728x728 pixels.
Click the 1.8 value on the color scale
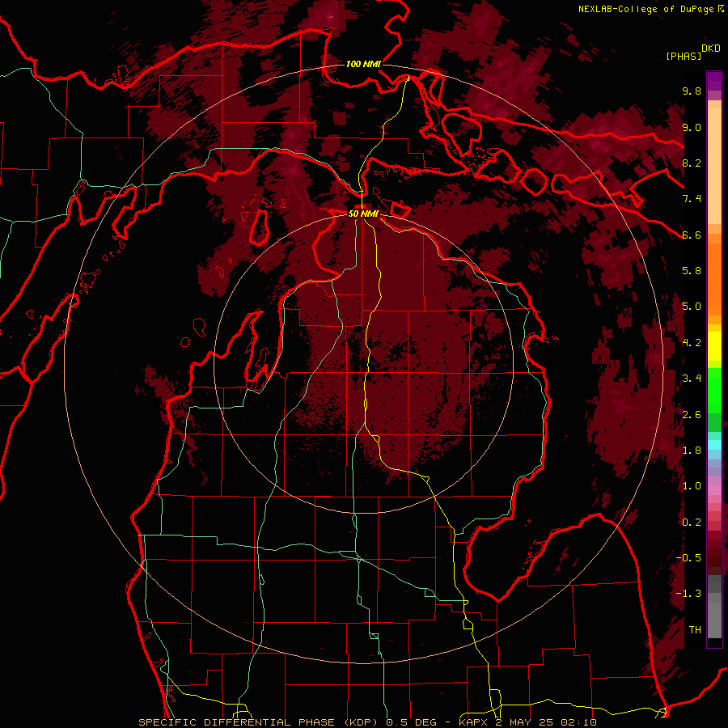(692, 451)
